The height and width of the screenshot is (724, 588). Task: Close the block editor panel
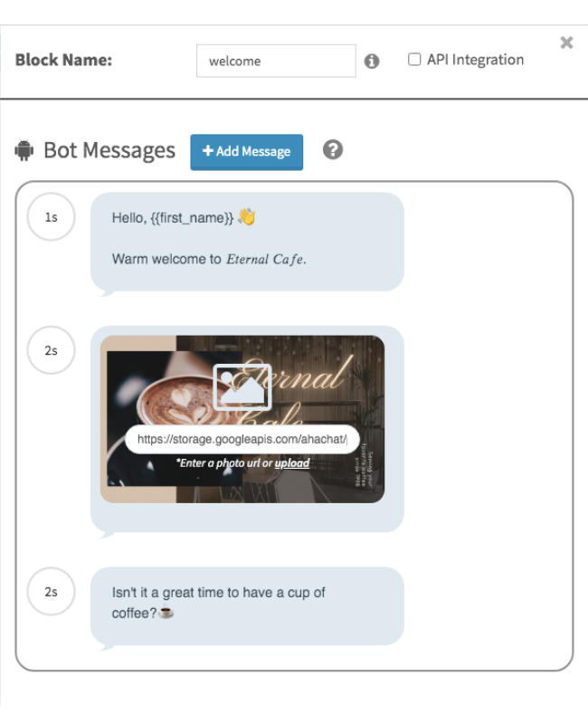pyautogui.click(x=566, y=43)
